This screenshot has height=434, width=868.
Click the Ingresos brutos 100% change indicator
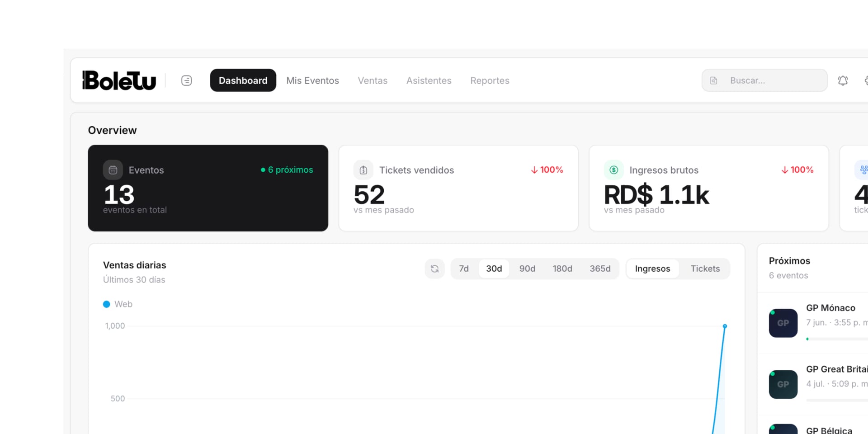[797, 170]
